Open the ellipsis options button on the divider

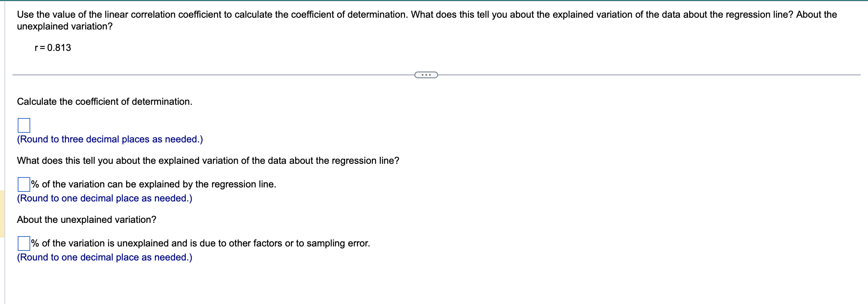pos(426,75)
